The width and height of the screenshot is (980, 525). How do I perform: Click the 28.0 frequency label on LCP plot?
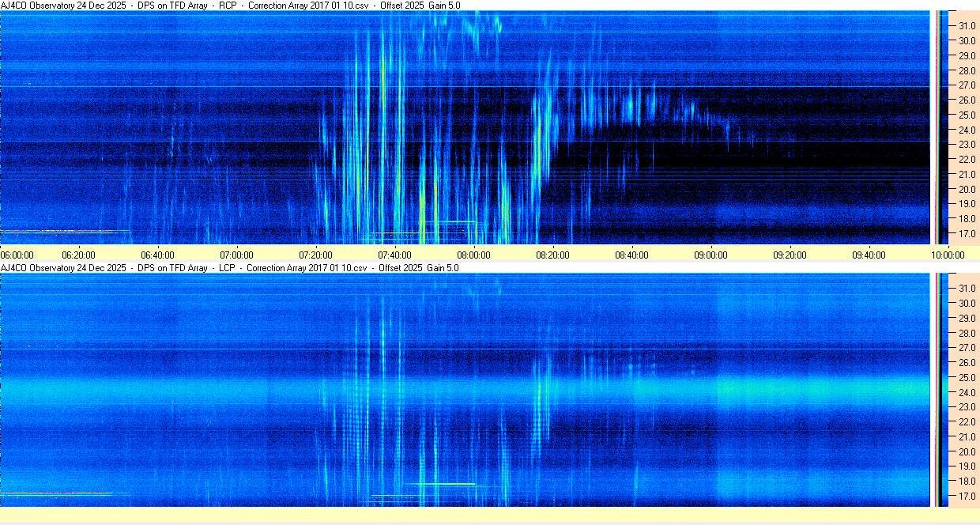point(967,333)
